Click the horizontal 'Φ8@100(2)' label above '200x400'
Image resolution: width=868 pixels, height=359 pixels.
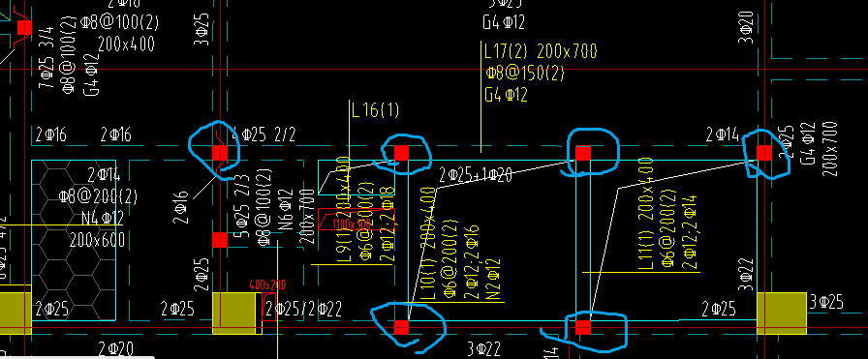pyautogui.click(x=119, y=22)
